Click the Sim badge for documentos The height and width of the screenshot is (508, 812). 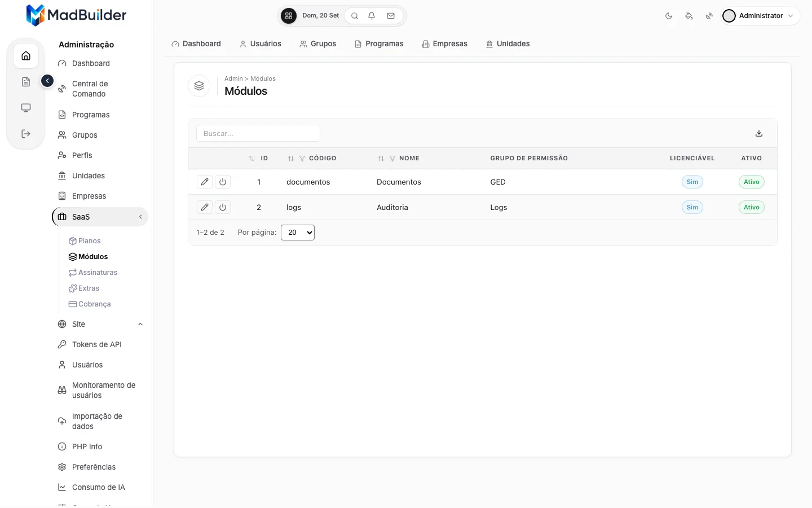(x=692, y=182)
